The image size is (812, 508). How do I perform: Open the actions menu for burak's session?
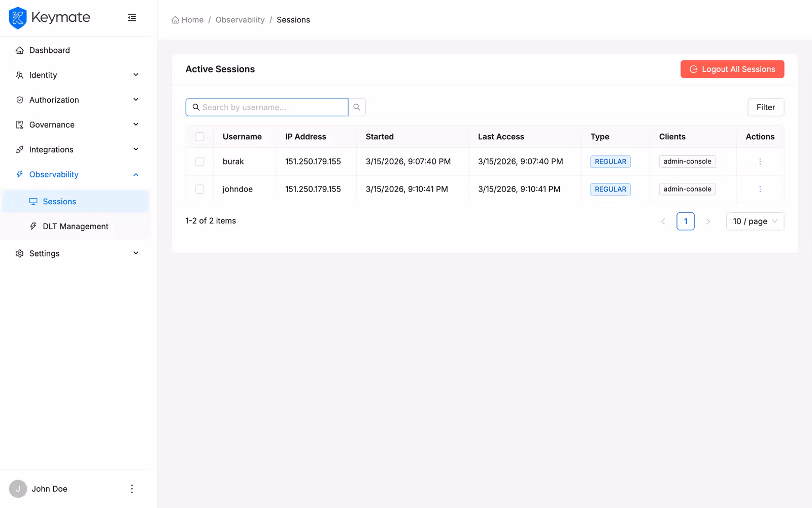tap(760, 161)
